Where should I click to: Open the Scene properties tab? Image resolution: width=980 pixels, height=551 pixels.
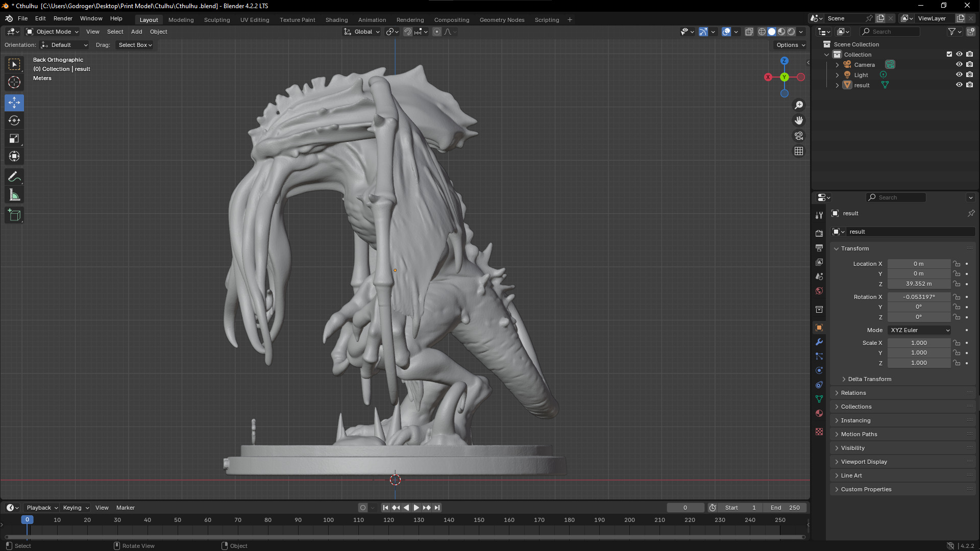click(x=819, y=276)
